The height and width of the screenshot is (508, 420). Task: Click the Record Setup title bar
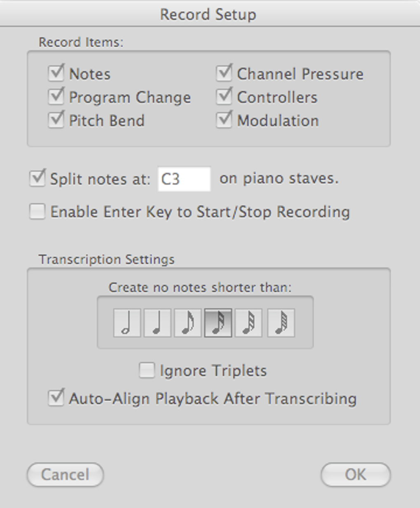coord(208,14)
